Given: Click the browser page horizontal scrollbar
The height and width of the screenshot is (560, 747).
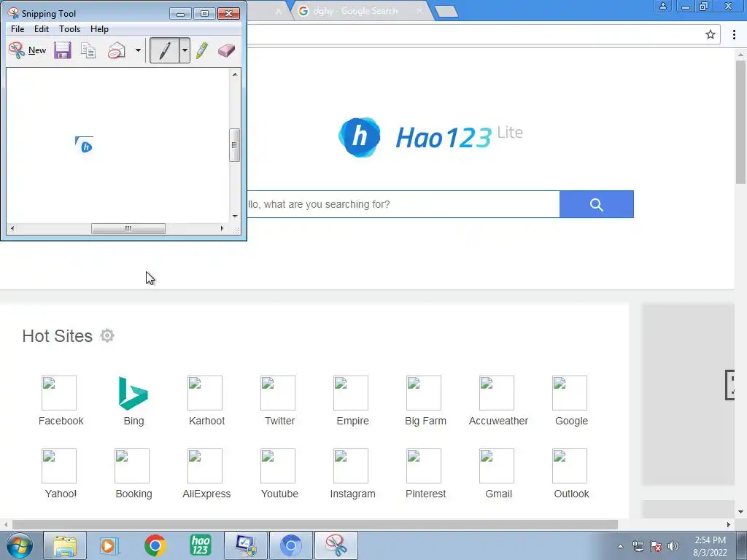Looking at the screenshot, I should [x=314, y=524].
